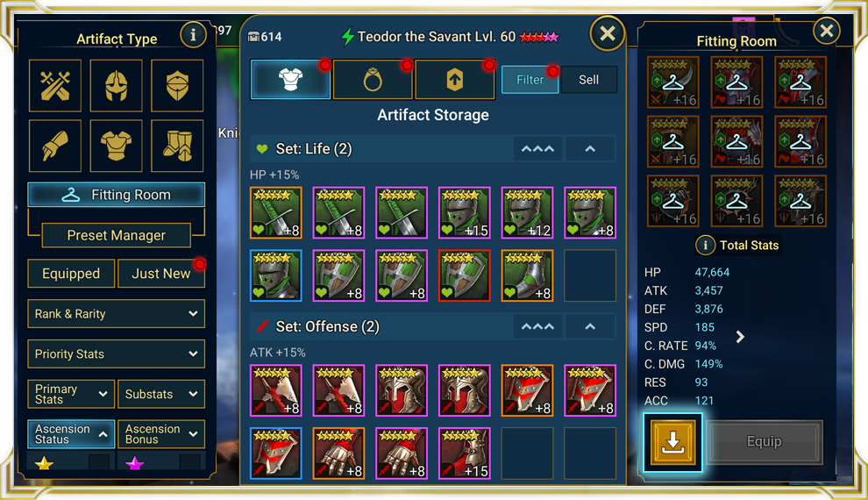Collapse the Set: Life section chevron
Screen dimensions: 868x500
(590, 149)
